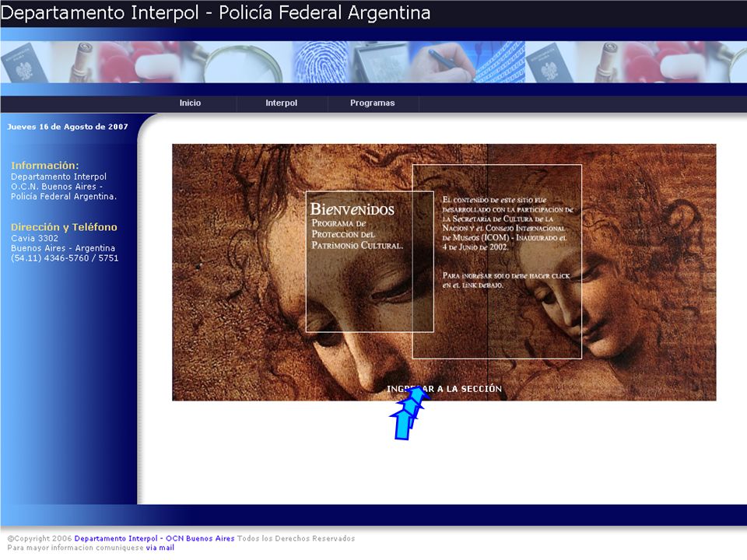Click the 'Para ingresar solo debe hacer click' text

(x=506, y=280)
